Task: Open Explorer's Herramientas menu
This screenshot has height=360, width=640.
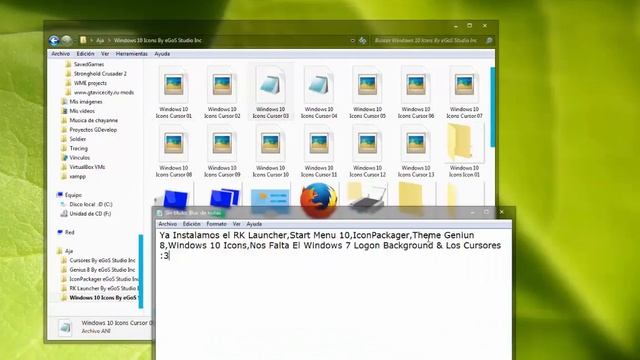Action: (131, 53)
